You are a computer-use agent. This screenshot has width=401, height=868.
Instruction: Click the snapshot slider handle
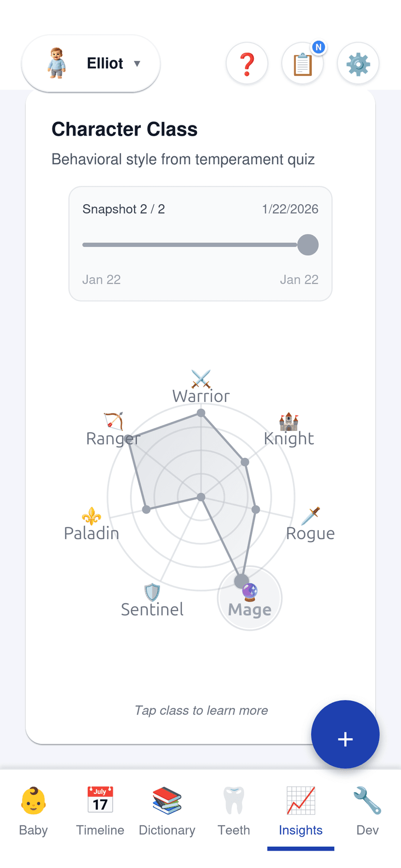click(x=308, y=244)
